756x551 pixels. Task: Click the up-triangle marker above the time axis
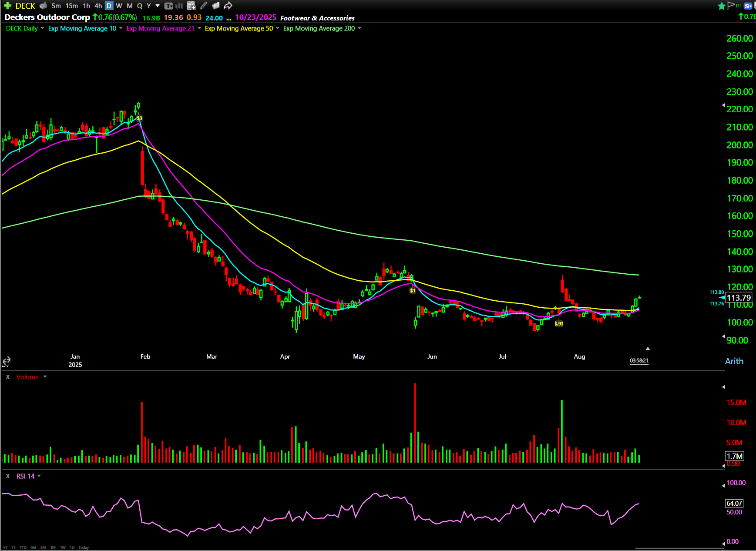click(648, 349)
